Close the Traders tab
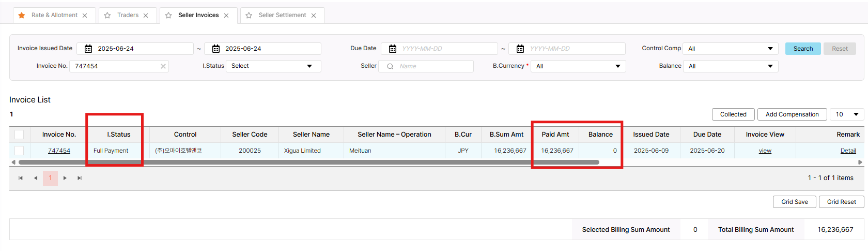 point(146,16)
